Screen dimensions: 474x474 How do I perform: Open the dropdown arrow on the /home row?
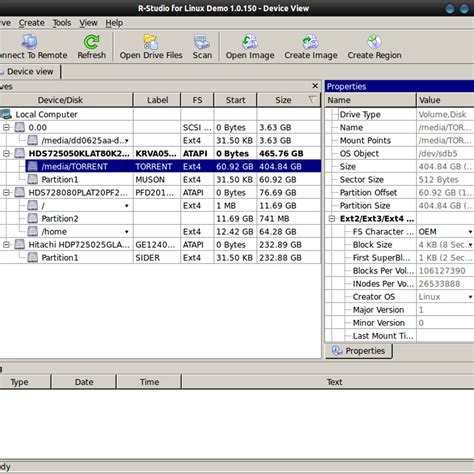click(x=127, y=232)
